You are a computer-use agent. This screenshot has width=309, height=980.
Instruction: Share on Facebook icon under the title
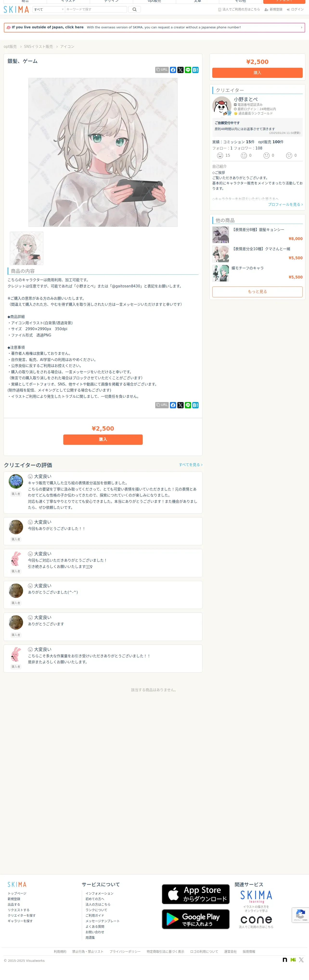(x=173, y=70)
